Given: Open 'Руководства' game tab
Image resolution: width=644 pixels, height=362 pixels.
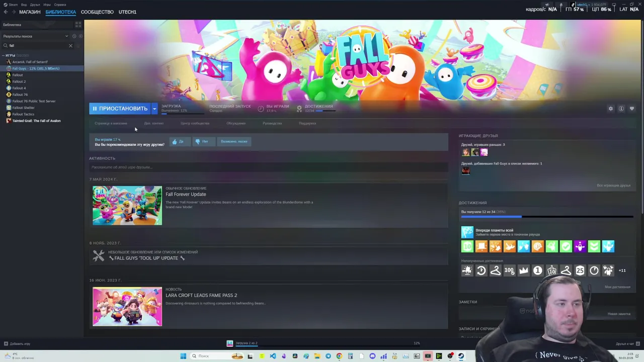Looking at the screenshot, I should coord(272,123).
